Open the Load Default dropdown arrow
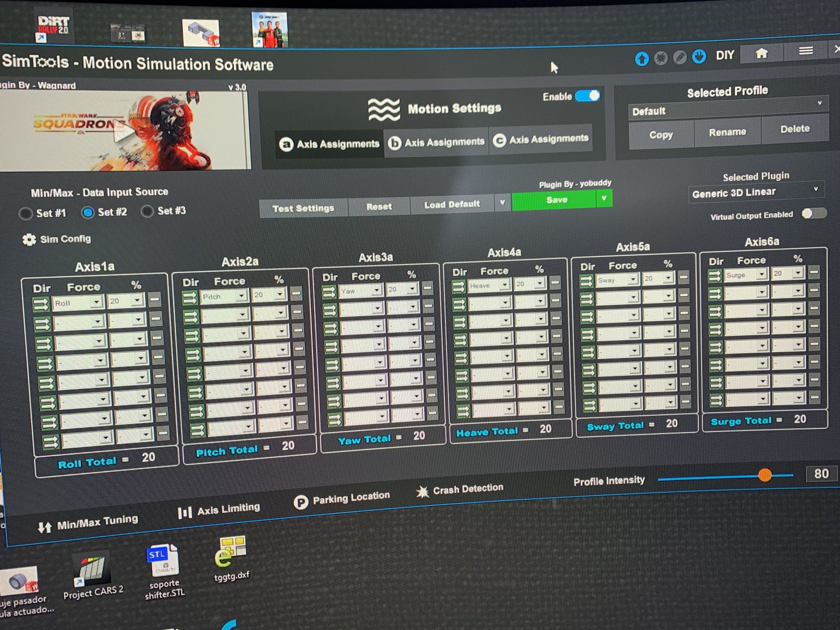Screen dimensions: 840x630 (502, 203)
